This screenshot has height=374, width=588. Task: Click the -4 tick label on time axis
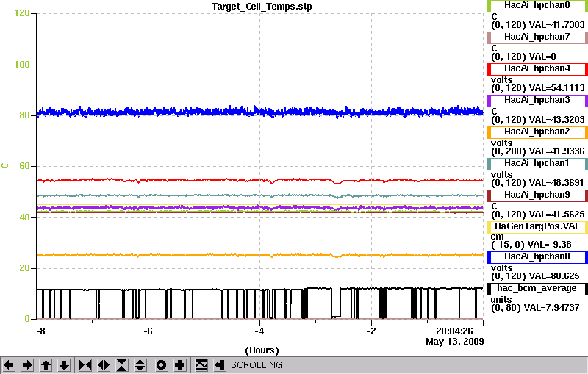pyautogui.click(x=259, y=331)
